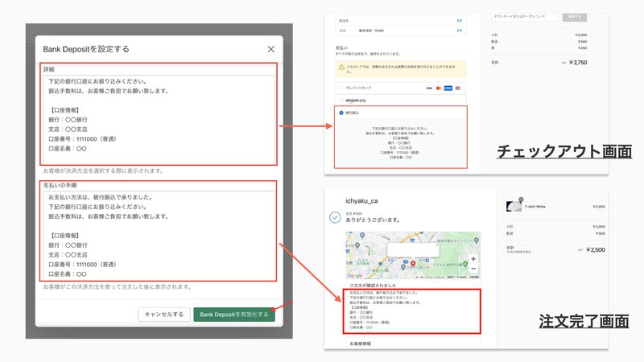The width and height of the screenshot is (644, 362).
Task: Click the ichyaku_ca store name
Action: point(361,201)
